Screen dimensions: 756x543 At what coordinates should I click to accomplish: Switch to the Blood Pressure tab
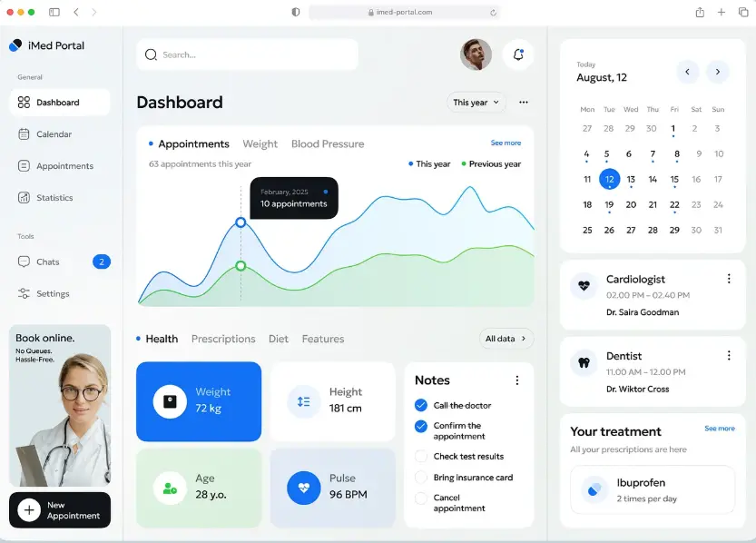(327, 143)
